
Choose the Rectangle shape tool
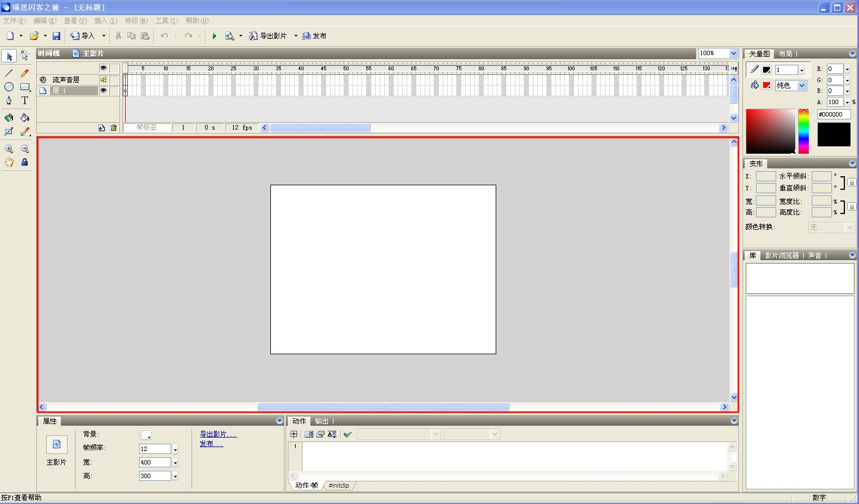pyautogui.click(x=25, y=87)
